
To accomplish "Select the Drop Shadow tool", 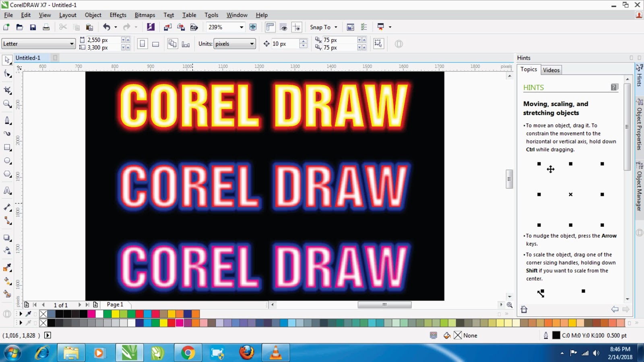I will [7, 237].
